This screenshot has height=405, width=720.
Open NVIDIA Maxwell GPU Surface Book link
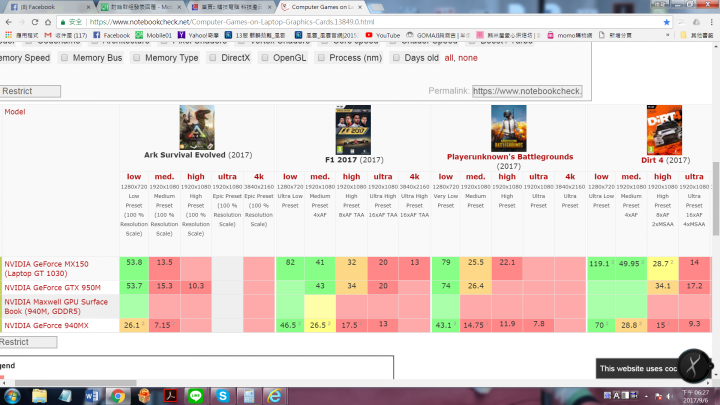tap(56, 306)
